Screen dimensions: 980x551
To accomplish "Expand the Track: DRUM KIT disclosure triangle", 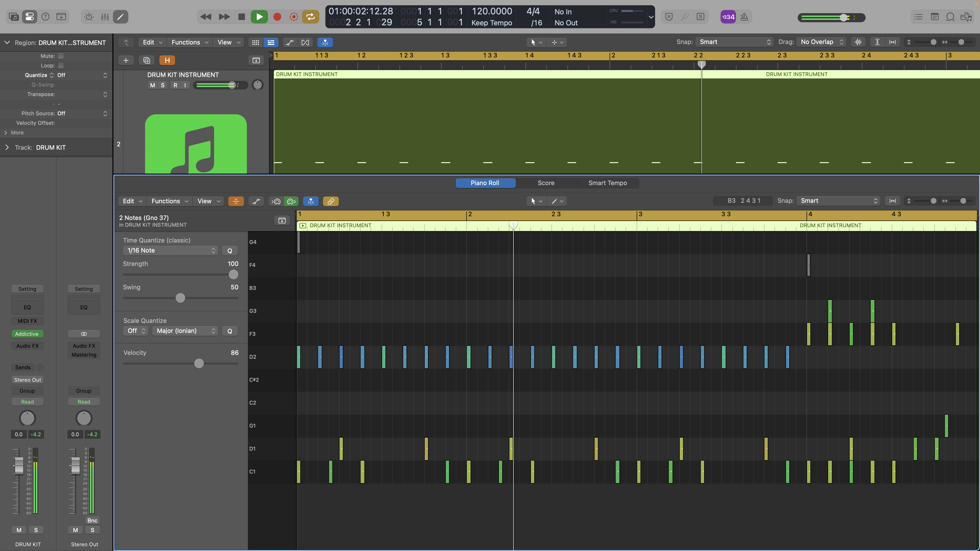I will pyautogui.click(x=7, y=147).
